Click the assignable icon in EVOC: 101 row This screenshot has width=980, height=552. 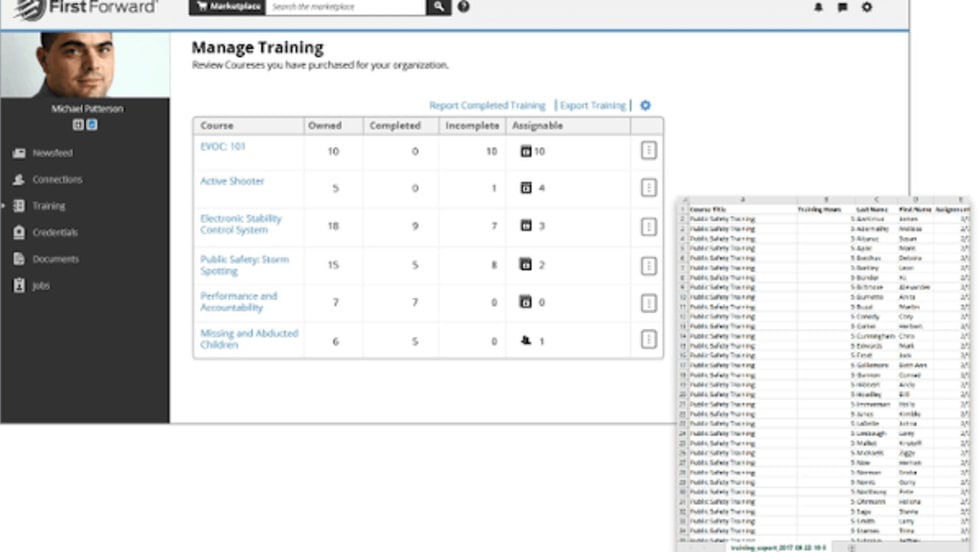(x=526, y=151)
